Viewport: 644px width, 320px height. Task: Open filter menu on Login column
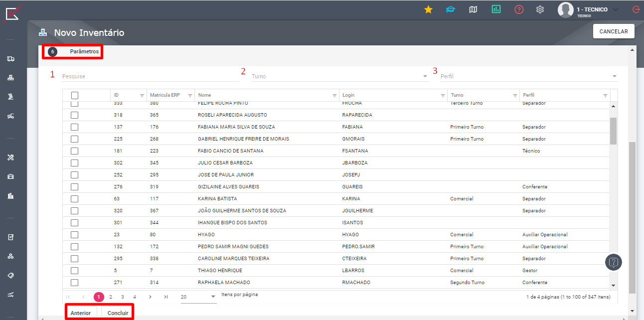tap(443, 95)
